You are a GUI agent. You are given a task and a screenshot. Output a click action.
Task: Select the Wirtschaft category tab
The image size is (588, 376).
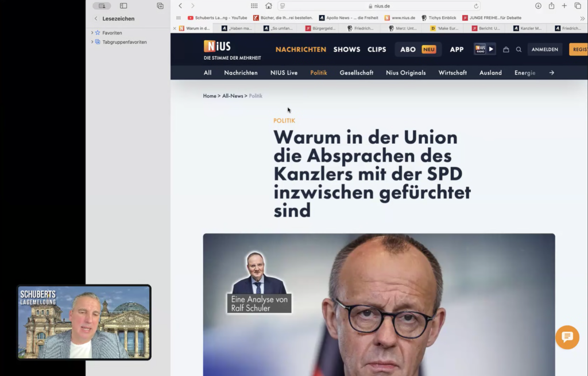coord(452,73)
